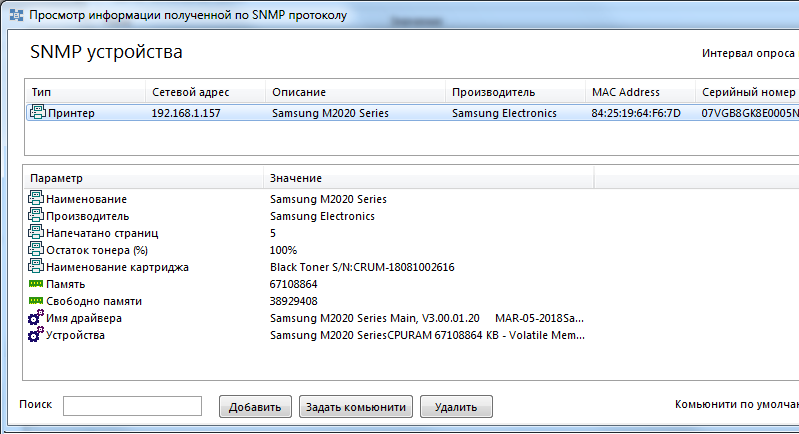Click MAC value 84:25:19:64:F6:7D
Screen dimensions: 799x434
[636, 113]
